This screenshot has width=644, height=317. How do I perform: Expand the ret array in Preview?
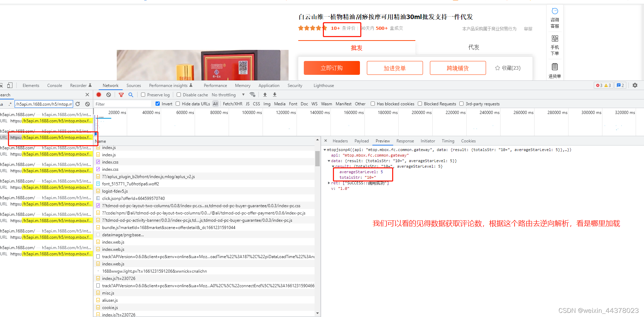(329, 183)
